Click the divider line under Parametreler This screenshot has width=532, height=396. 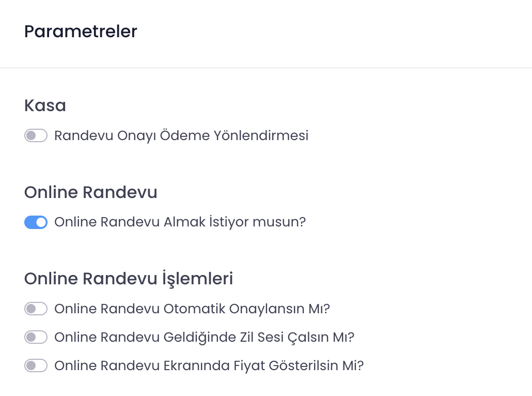[266, 68]
